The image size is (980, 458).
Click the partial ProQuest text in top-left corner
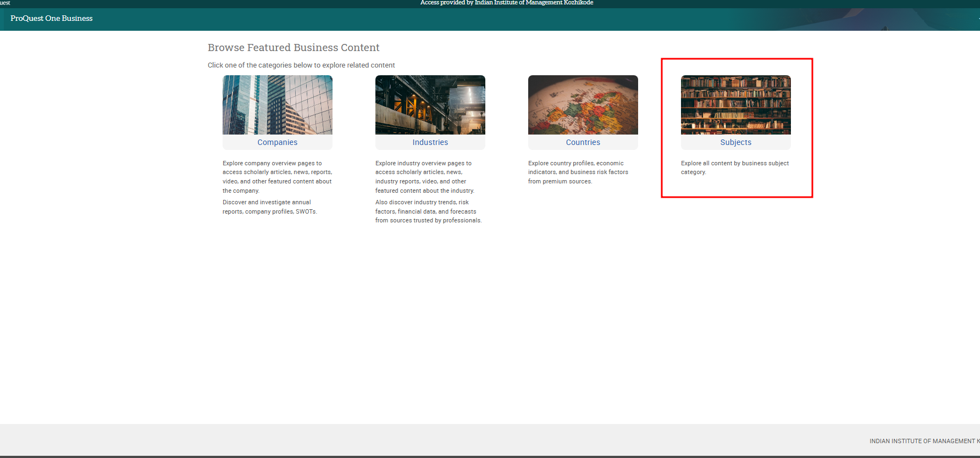coord(5,3)
